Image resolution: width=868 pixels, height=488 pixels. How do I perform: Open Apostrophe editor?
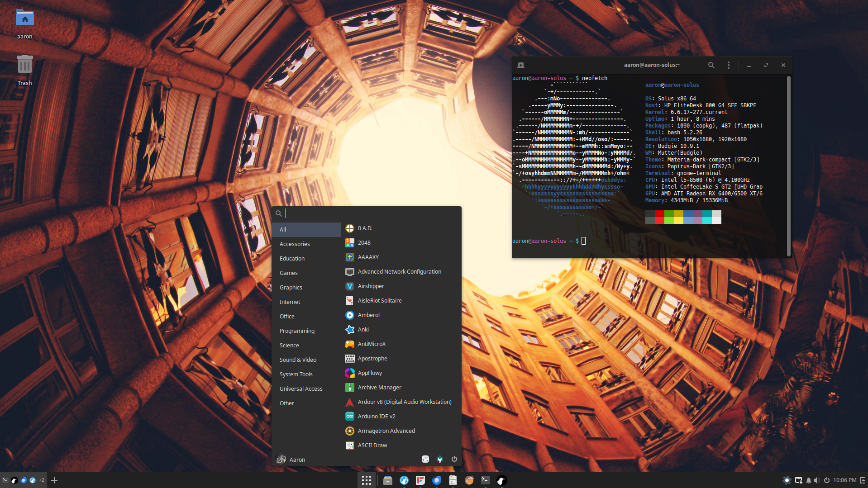(x=401, y=359)
